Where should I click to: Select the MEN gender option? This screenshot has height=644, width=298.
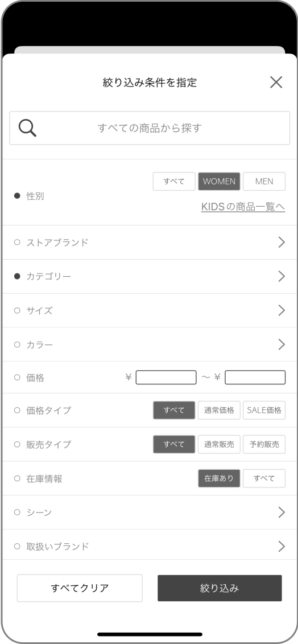click(264, 182)
